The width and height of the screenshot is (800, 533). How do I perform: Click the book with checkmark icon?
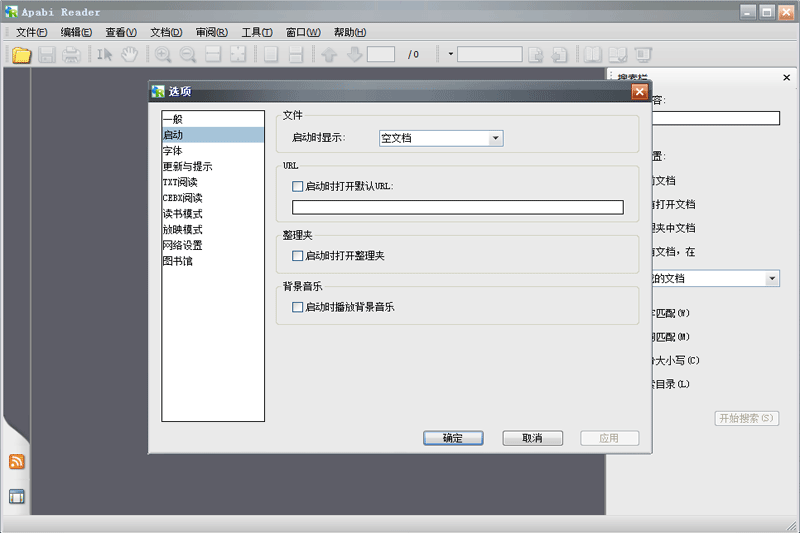point(618,55)
